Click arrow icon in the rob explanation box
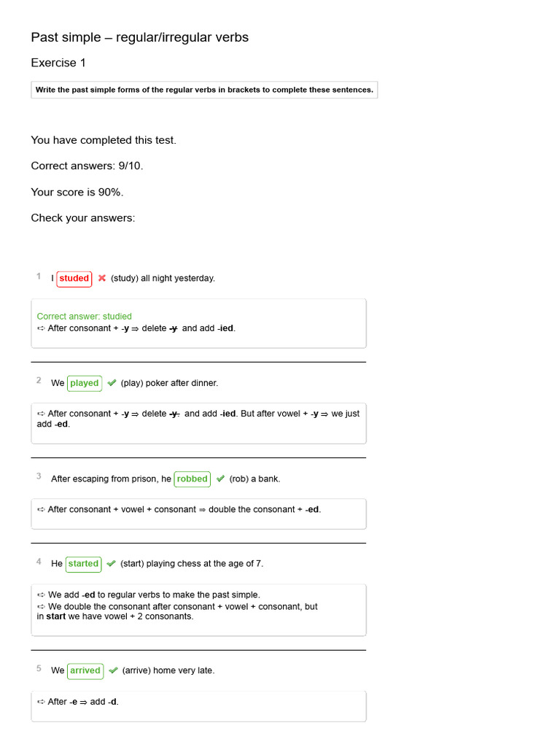 [41, 509]
